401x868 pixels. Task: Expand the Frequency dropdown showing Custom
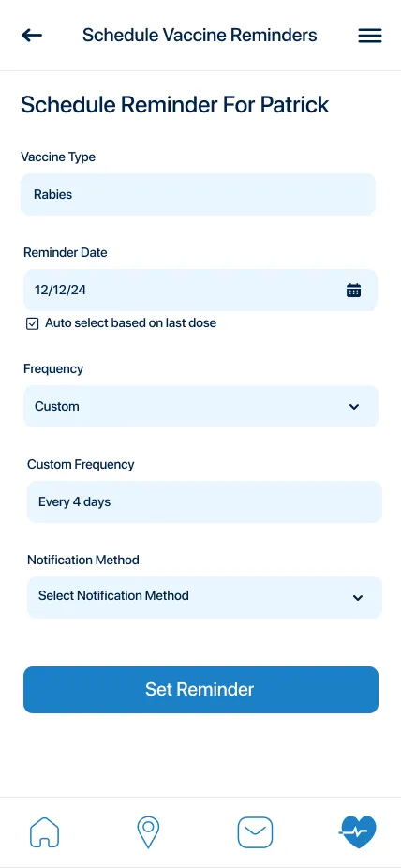(x=200, y=406)
